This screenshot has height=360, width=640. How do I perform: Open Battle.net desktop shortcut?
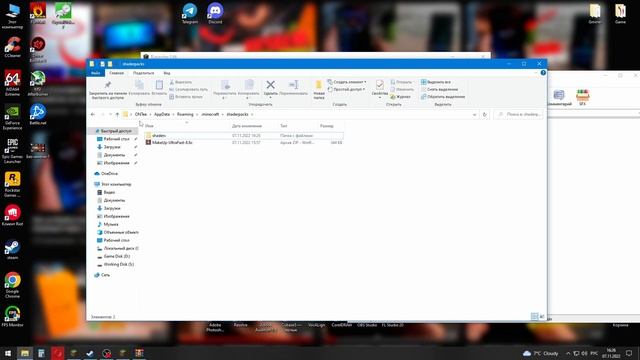tap(38, 114)
